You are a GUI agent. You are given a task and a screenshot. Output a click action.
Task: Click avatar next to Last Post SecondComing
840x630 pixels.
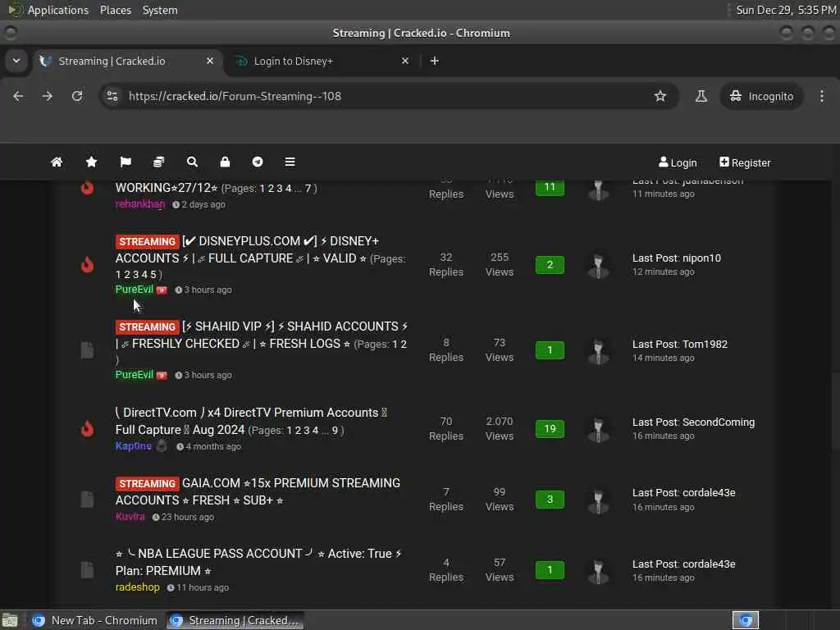pyautogui.click(x=598, y=429)
